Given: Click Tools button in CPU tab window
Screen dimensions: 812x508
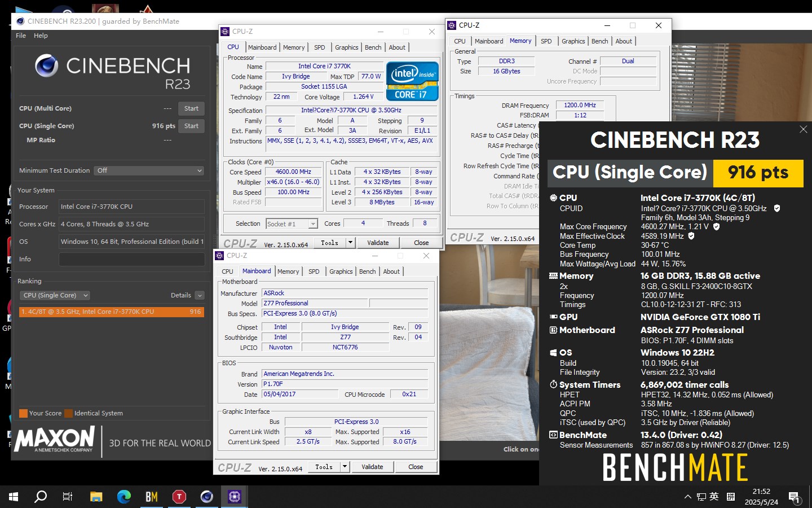Looking at the screenshot, I should 329,243.
